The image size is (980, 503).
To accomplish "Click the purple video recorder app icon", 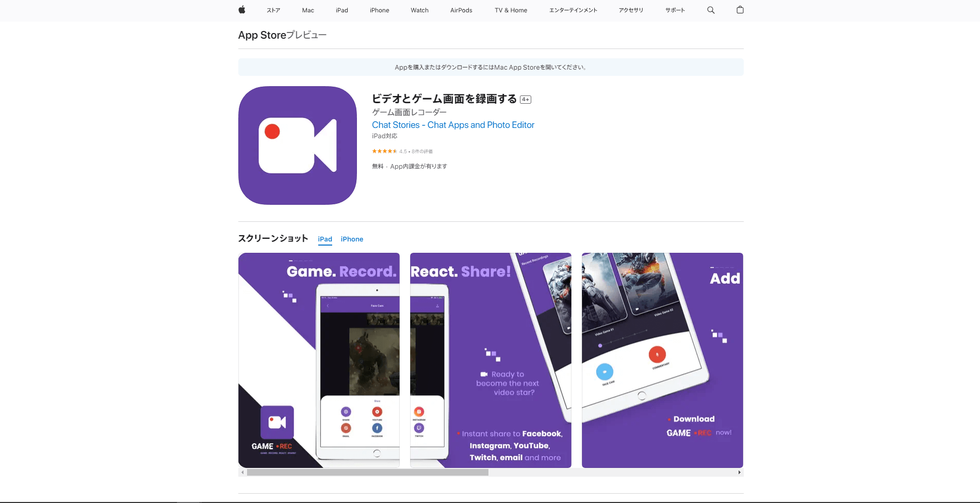I will [x=298, y=145].
